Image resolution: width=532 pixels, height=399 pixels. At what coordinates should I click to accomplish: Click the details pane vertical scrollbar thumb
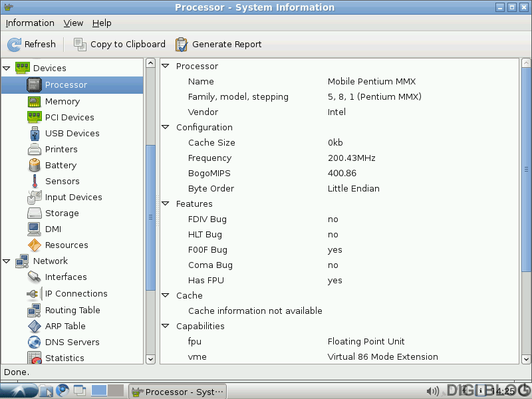click(526, 170)
